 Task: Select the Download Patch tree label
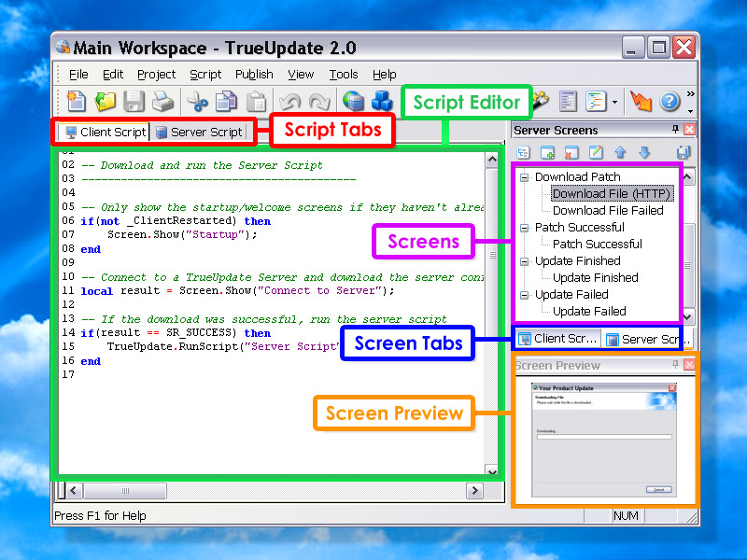(x=577, y=177)
